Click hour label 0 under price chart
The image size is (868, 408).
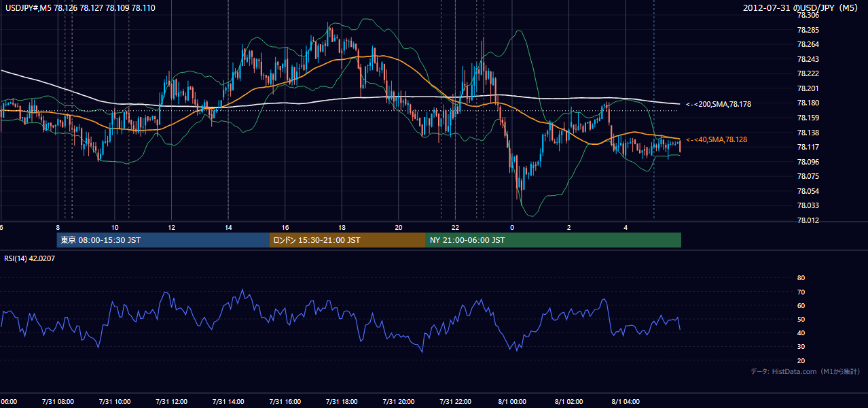click(512, 228)
